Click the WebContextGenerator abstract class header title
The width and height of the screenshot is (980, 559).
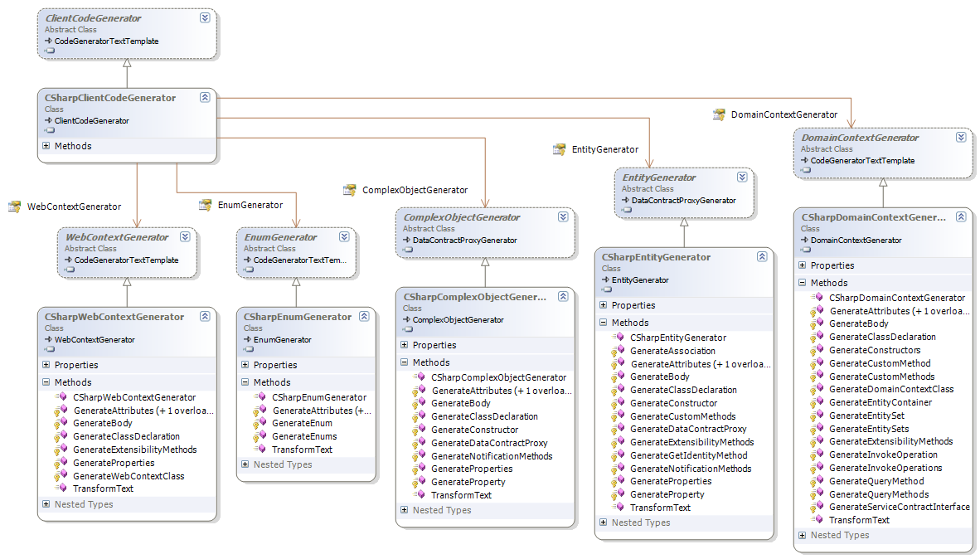click(x=117, y=237)
